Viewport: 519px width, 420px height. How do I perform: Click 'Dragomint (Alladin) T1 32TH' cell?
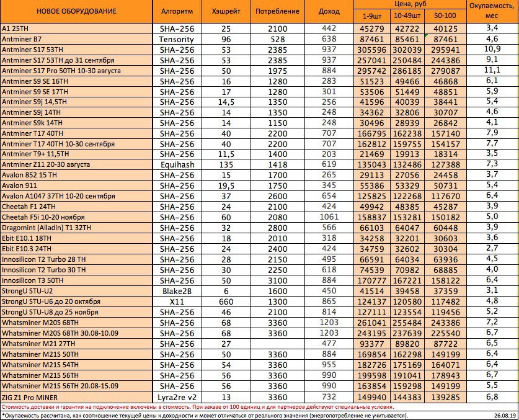pos(76,228)
